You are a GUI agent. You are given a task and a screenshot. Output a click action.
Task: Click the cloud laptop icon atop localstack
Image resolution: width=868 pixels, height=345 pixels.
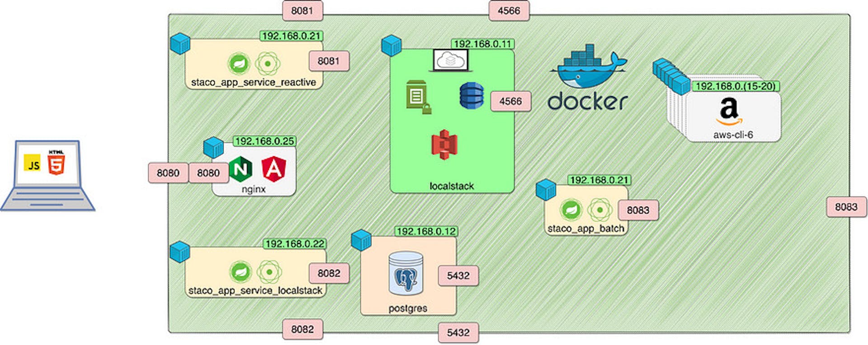point(450,61)
